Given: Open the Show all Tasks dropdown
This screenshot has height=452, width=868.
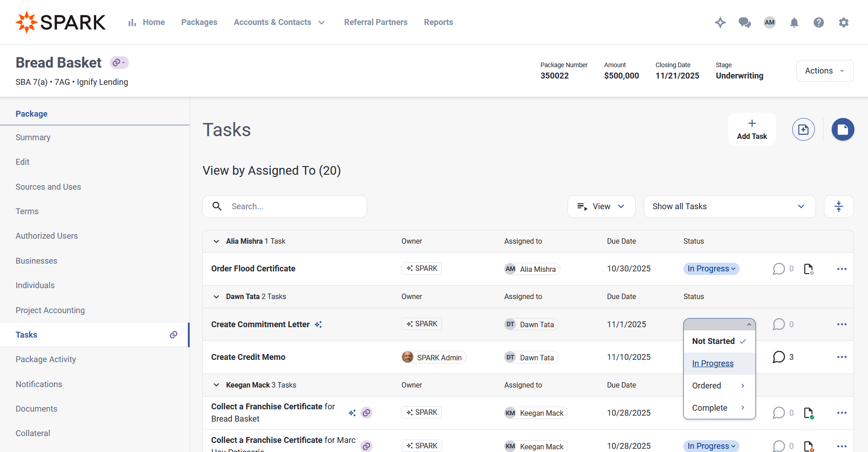Looking at the screenshot, I should coord(729,206).
